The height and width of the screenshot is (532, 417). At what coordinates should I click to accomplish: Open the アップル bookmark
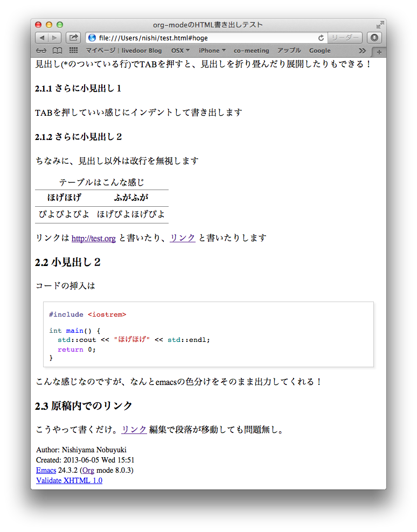(x=289, y=51)
